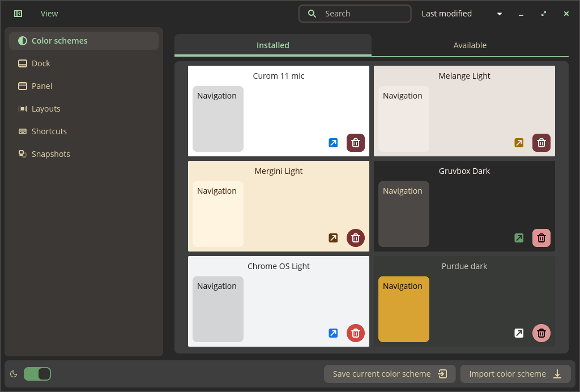The width and height of the screenshot is (580, 392).
Task: Open the View menu
Action: tap(49, 14)
